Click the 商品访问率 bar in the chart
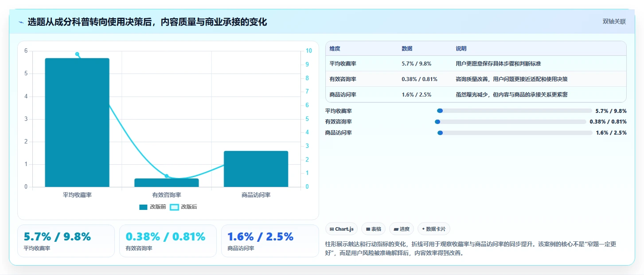Screen dimensions: 644x275 click(x=256, y=169)
